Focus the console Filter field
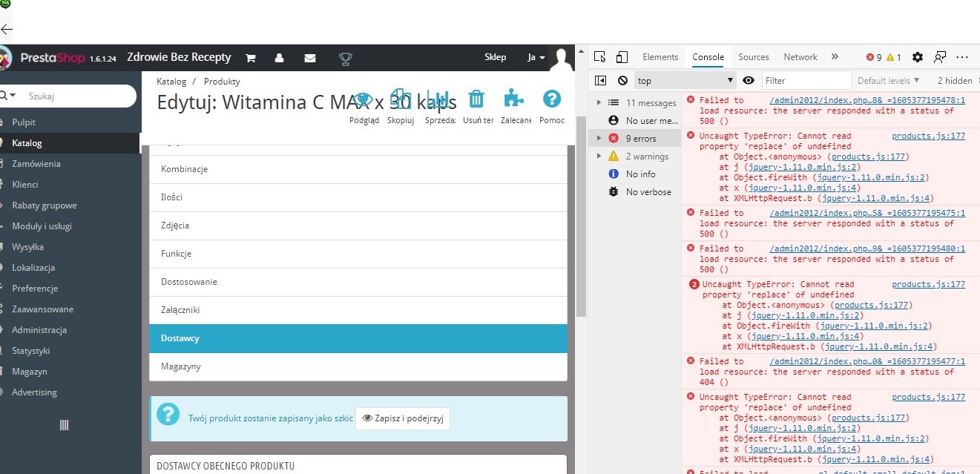 click(806, 81)
